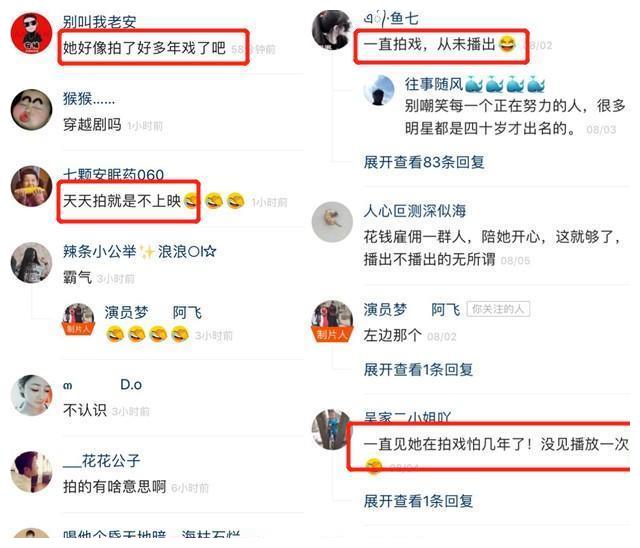Expand 1 reply under 左边那个 comment

pos(418,369)
